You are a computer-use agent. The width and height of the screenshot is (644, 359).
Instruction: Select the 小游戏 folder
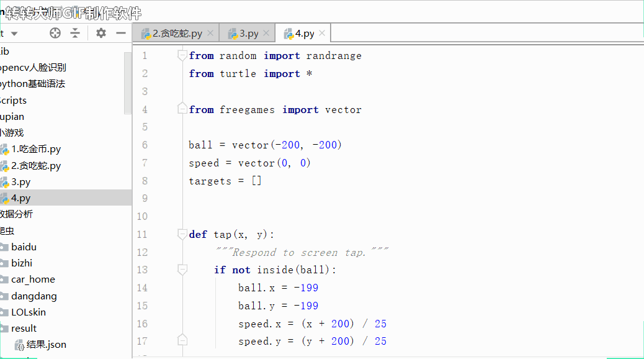pyautogui.click(x=12, y=132)
